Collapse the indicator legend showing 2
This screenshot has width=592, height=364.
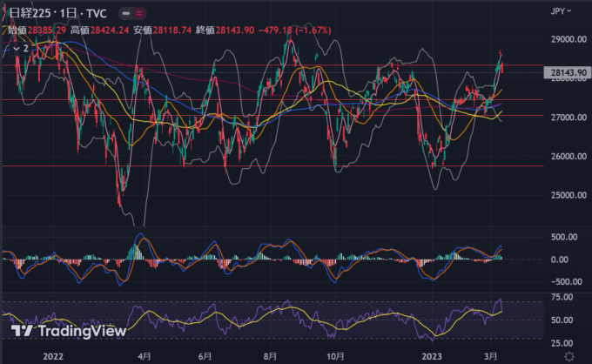click(x=18, y=49)
